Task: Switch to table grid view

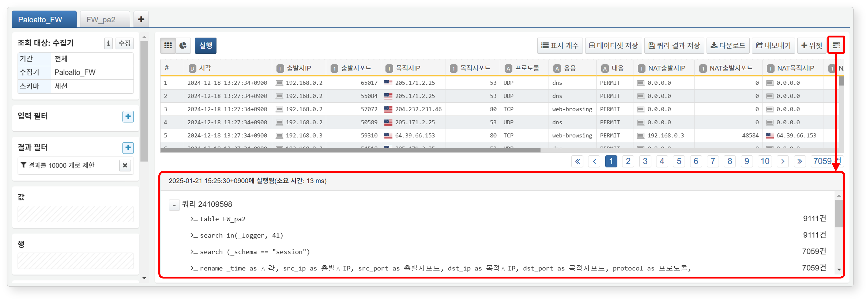Action: click(x=168, y=46)
